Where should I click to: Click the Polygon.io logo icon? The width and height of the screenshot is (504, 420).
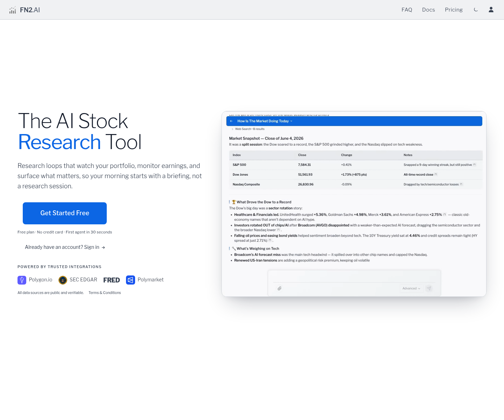22,280
